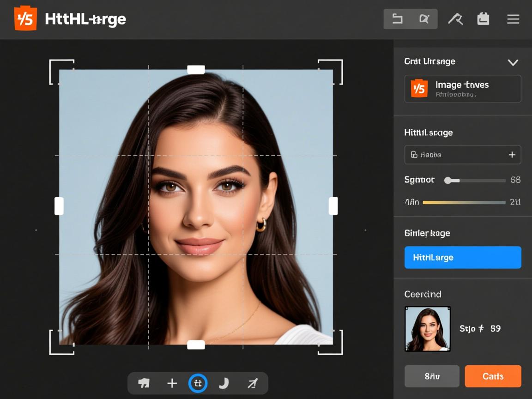Click the undo arrow icon in top bar

(x=397, y=19)
